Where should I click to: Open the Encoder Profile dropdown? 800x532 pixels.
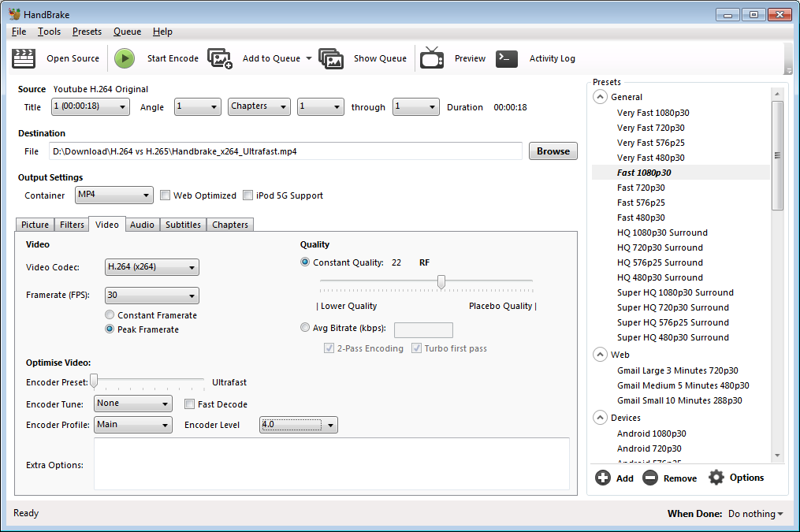132,425
